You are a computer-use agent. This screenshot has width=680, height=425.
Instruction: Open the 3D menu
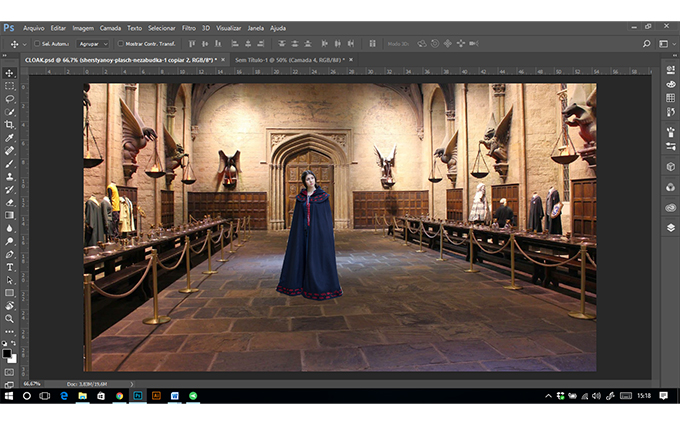pos(206,28)
